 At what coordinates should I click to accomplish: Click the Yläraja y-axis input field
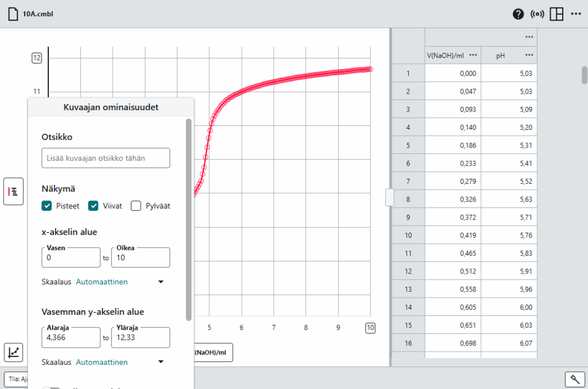pyautogui.click(x=141, y=337)
